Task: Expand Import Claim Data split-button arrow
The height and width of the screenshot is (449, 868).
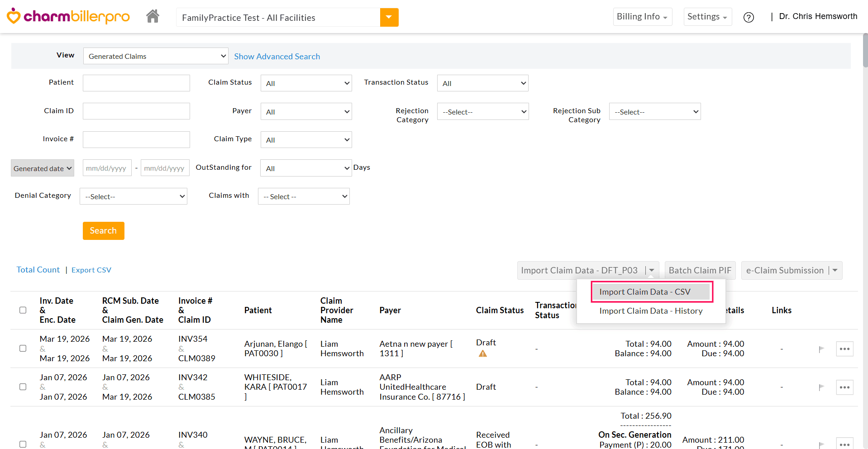Action: coord(652,270)
